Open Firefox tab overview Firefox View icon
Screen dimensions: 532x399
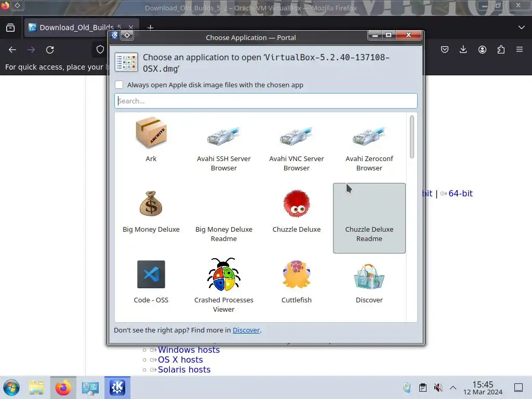point(10,28)
